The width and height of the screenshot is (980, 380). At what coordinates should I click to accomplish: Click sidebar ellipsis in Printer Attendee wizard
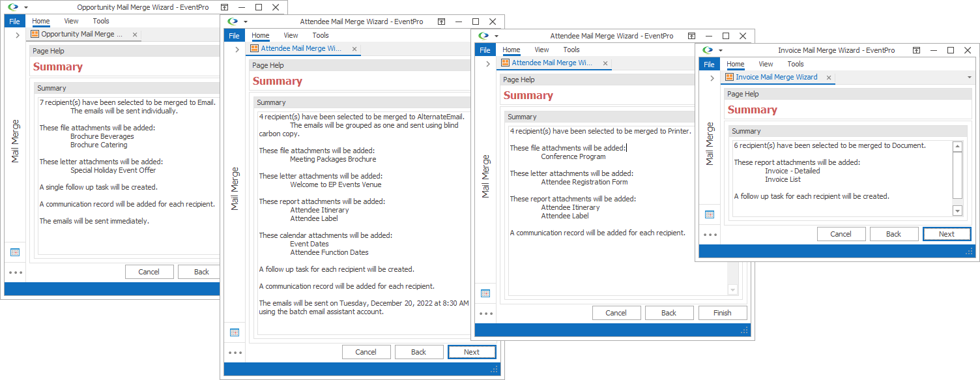[x=486, y=314]
